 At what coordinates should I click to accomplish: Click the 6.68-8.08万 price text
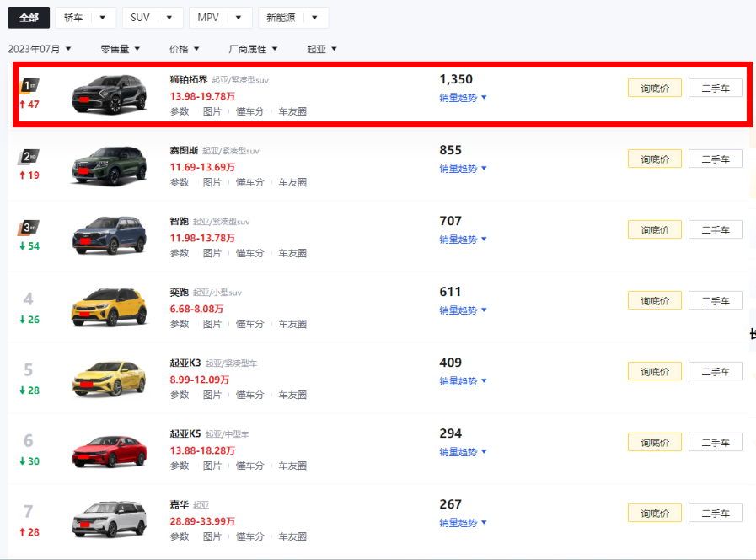click(x=196, y=310)
